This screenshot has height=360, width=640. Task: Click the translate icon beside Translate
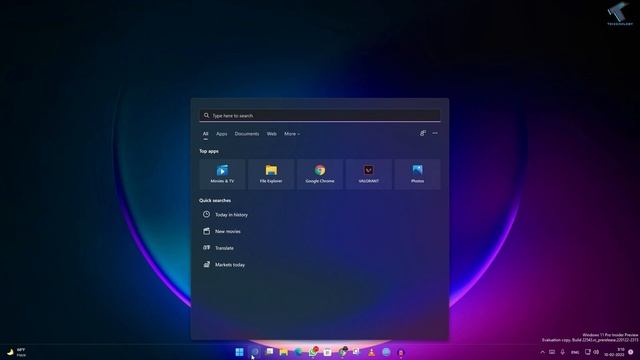207,248
